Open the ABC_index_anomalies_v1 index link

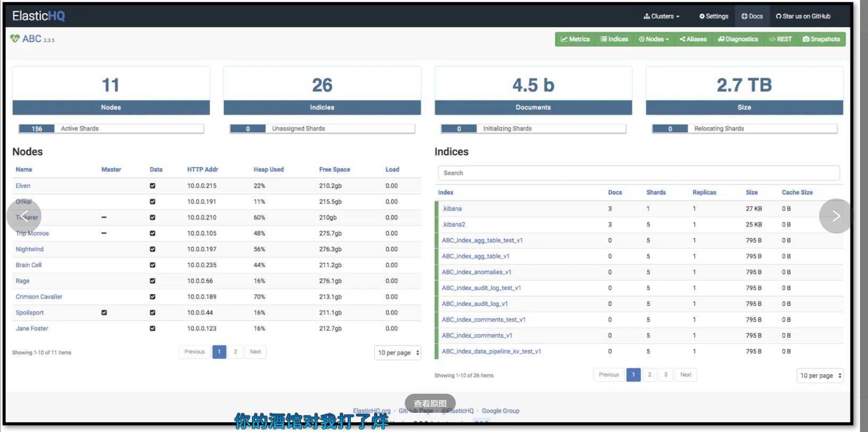point(476,272)
